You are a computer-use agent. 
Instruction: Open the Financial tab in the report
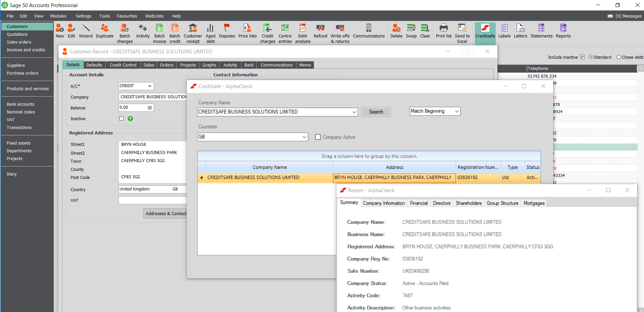(419, 203)
